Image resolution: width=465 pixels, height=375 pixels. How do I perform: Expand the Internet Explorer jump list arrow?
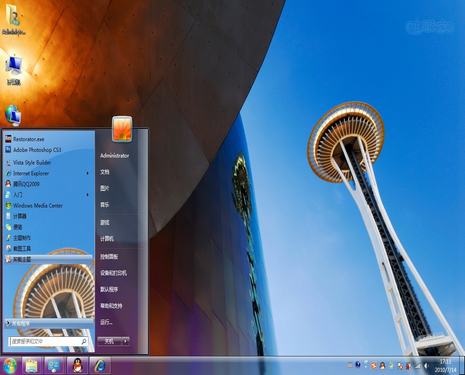(x=87, y=173)
